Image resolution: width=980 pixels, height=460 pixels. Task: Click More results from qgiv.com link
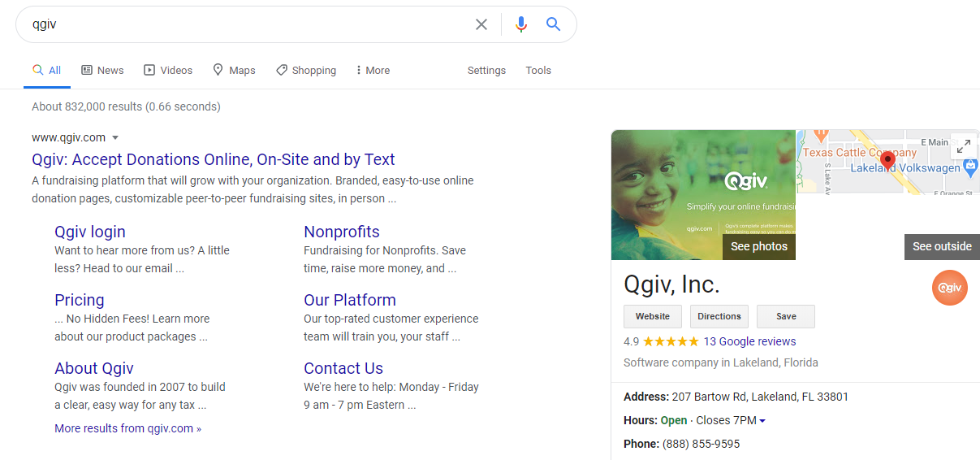pyautogui.click(x=127, y=428)
